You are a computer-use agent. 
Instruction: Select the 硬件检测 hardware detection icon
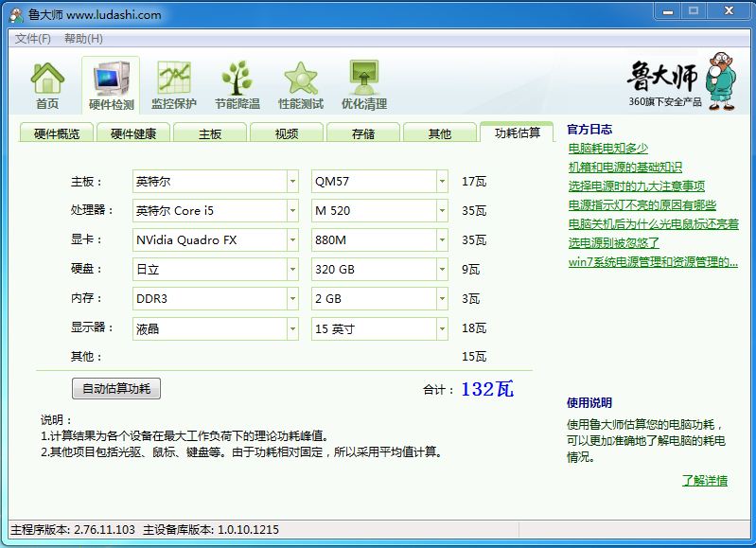pos(111,85)
